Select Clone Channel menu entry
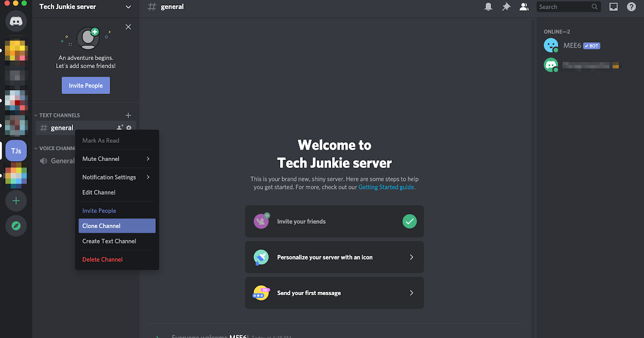The height and width of the screenshot is (338, 644). tap(117, 226)
